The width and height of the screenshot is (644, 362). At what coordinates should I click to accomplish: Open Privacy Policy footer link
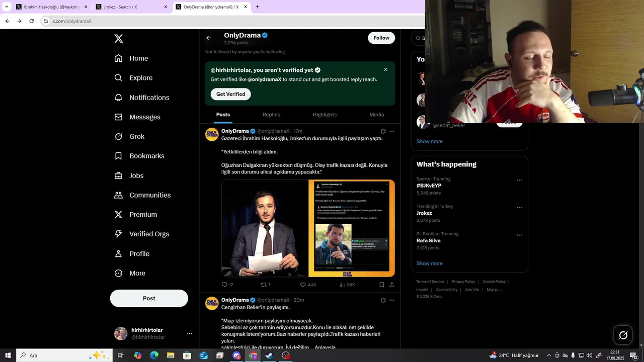tap(463, 282)
